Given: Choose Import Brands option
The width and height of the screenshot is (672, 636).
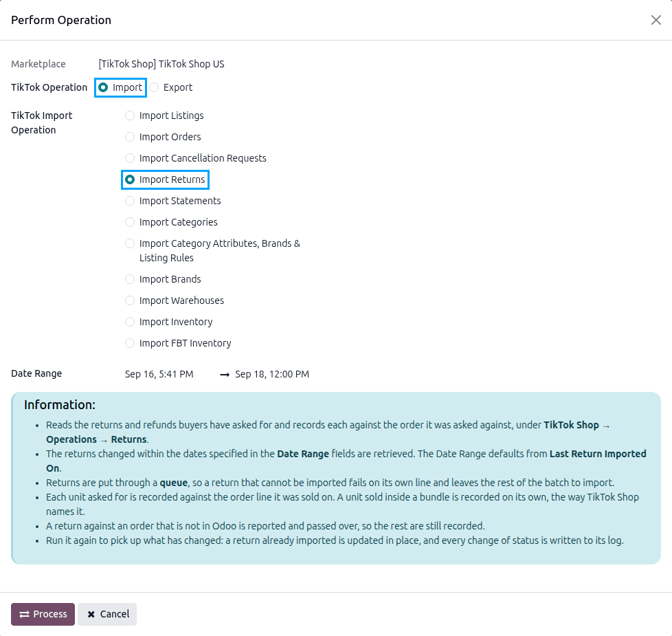Looking at the screenshot, I should [163, 279].
